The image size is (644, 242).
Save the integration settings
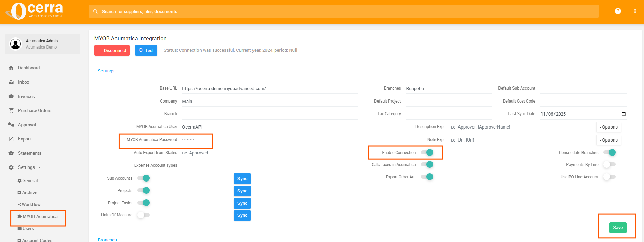tap(618, 227)
